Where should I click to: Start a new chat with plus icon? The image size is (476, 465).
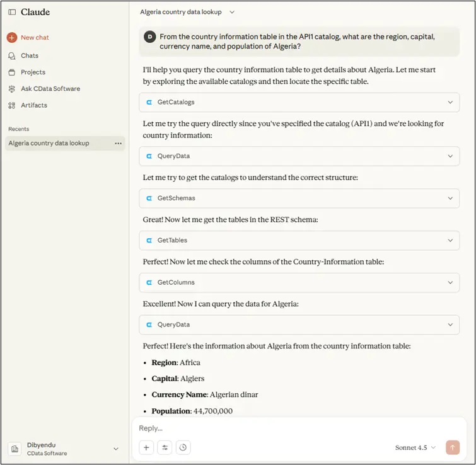[12, 38]
